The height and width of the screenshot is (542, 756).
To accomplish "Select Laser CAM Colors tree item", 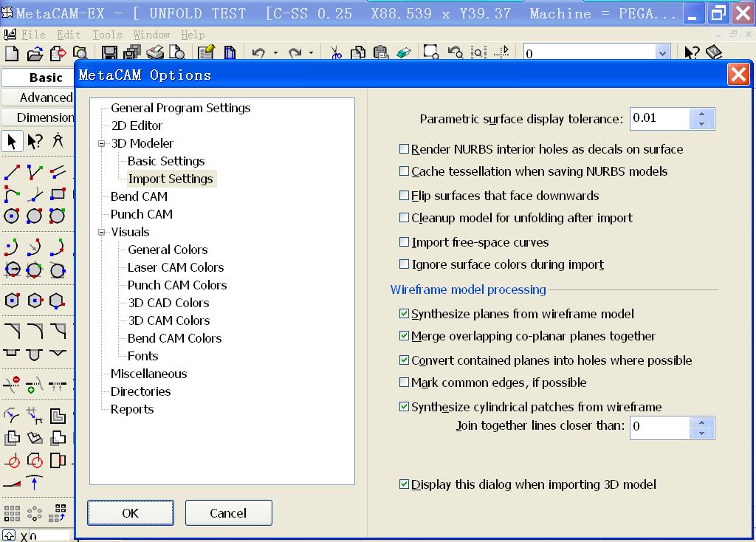I will [176, 267].
